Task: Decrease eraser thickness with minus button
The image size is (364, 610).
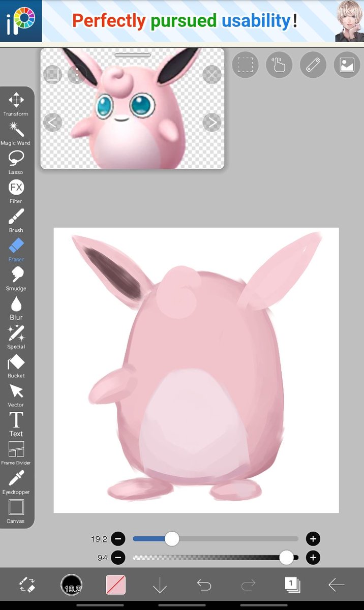Action: point(118,539)
